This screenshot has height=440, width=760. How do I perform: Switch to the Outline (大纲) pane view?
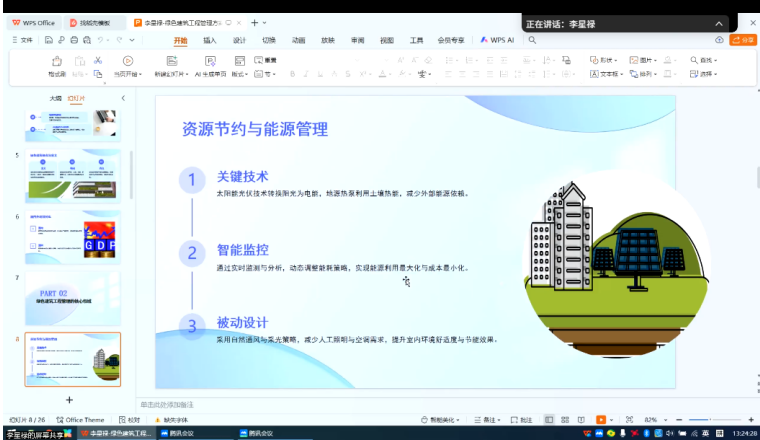(x=55, y=98)
